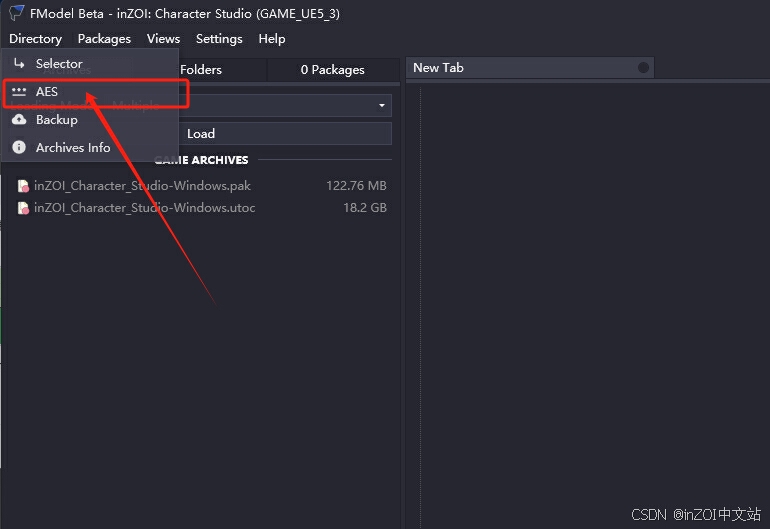Click the Load button
The height and width of the screenshot is (529, 770).
click(x=201, y=134)
